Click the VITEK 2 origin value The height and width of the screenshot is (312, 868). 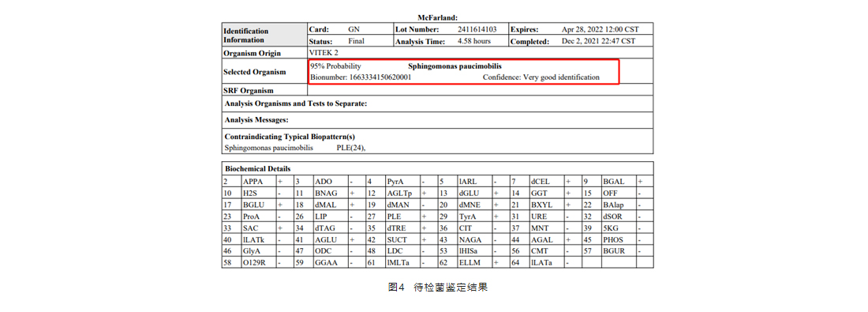[324, 52]
